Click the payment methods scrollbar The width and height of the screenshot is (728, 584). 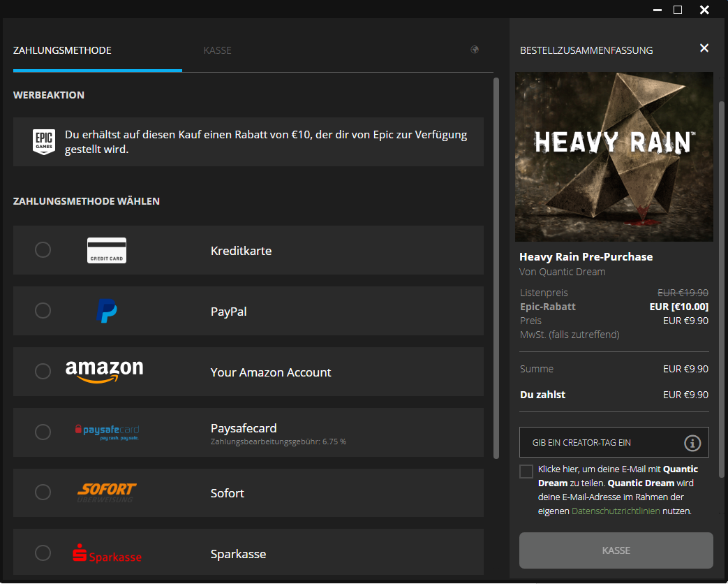pos(496,268)
